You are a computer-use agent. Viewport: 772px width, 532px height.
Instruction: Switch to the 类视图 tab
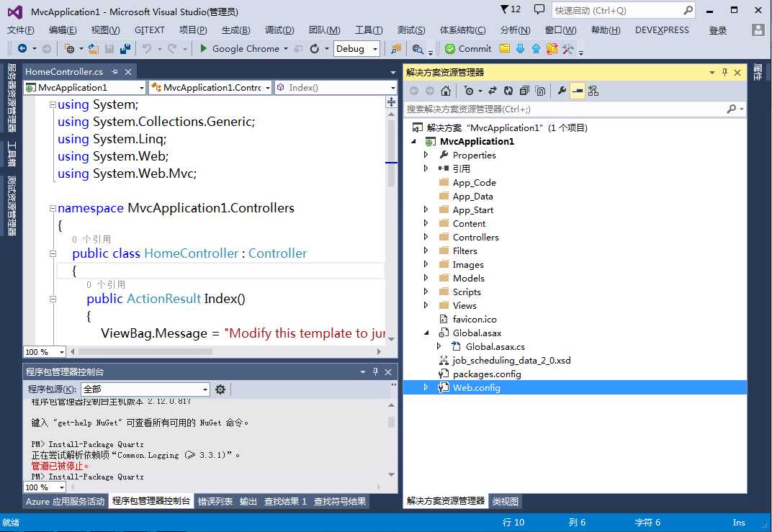pyautogui.click(x=505, y=502)
